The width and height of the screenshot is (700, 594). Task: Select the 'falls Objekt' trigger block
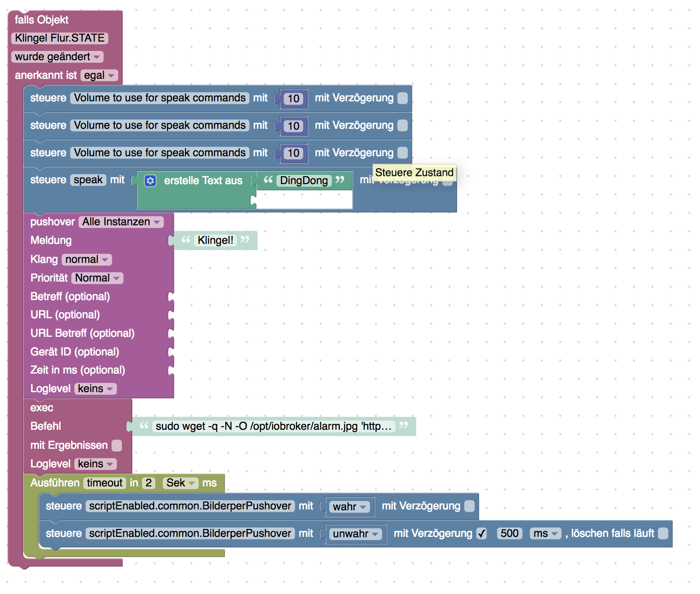click(x=42, y=20)
